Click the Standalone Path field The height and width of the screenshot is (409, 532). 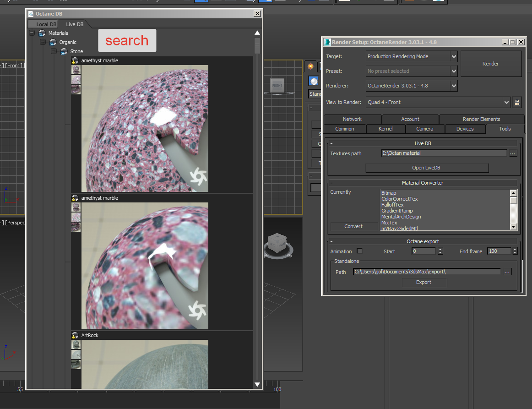coord(427,272)
